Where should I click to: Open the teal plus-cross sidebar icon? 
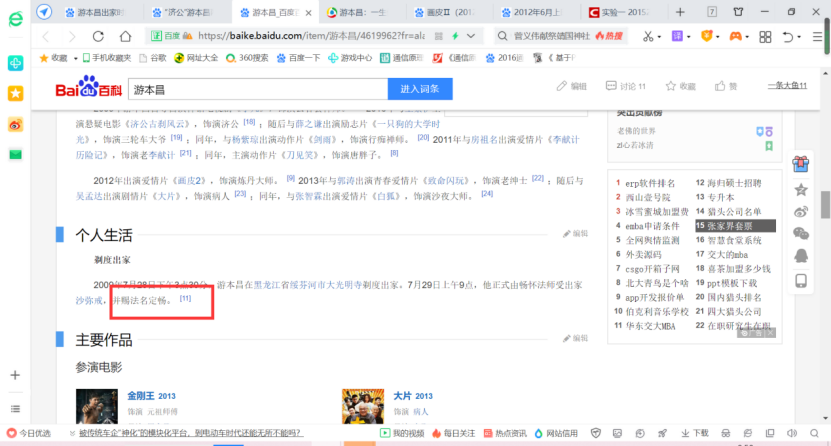click(15, 63)
